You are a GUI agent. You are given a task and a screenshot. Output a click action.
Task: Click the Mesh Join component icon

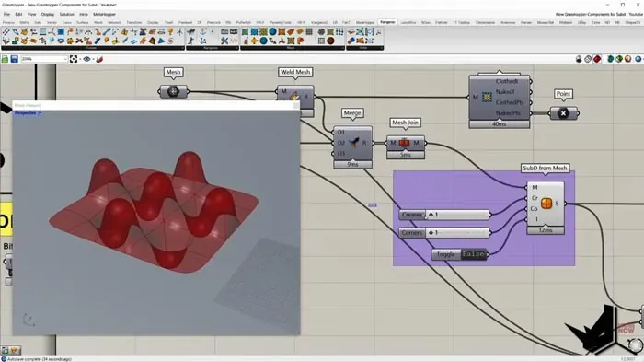coord(405,143)
